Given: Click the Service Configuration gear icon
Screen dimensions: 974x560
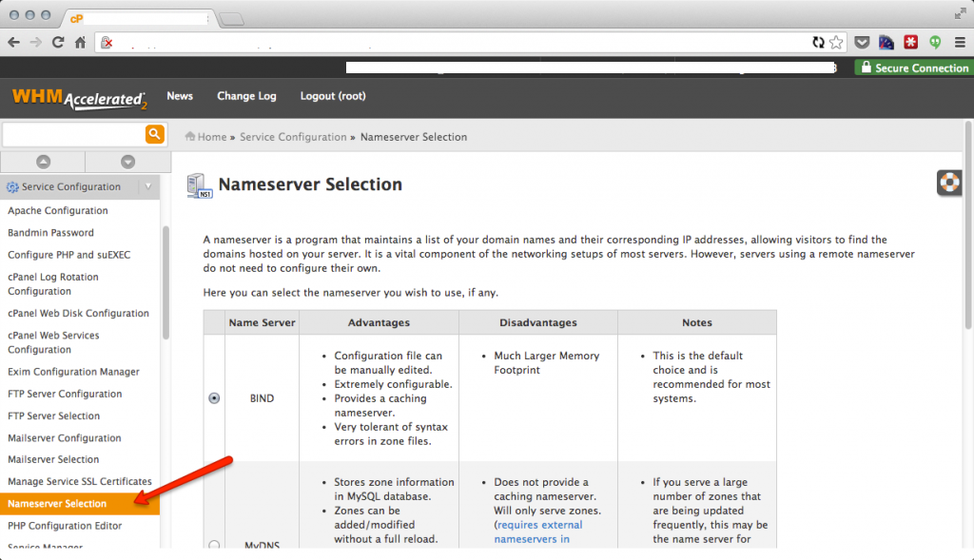Looking at the screenshot, I should 12,187.
